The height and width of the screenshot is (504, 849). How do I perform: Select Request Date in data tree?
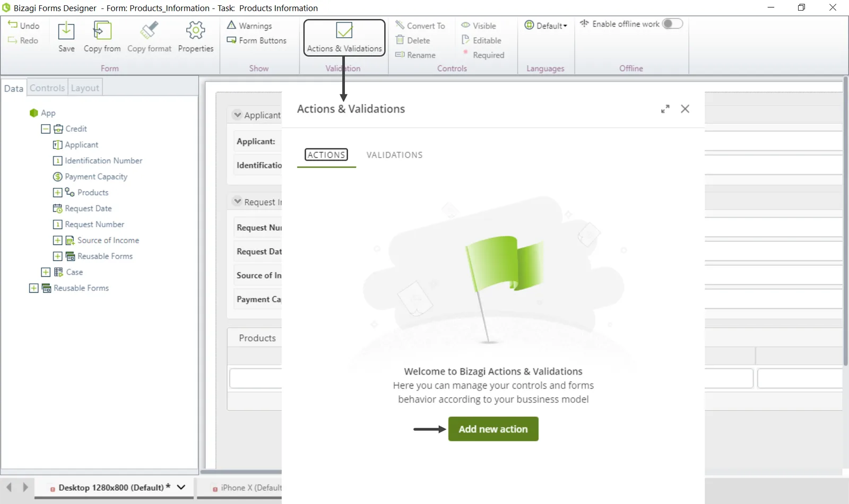(x=88, y=208)
